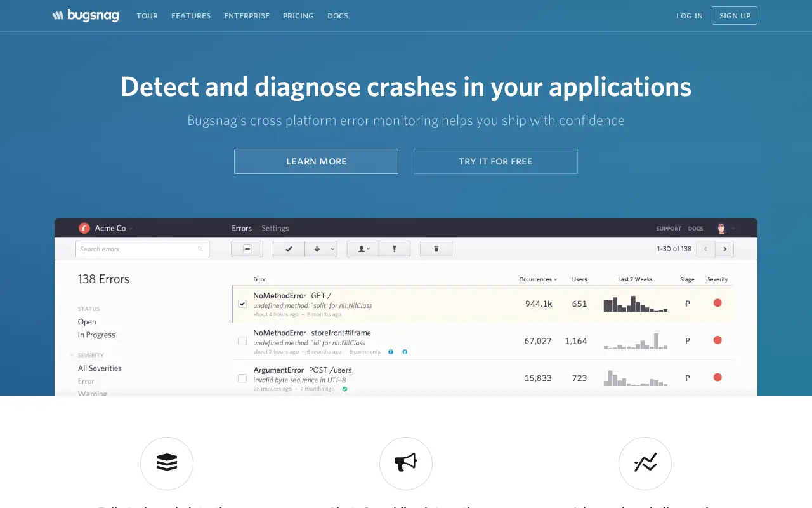Go to next page of errors
The image size is (812, 508).
click(x=724, y=249)
